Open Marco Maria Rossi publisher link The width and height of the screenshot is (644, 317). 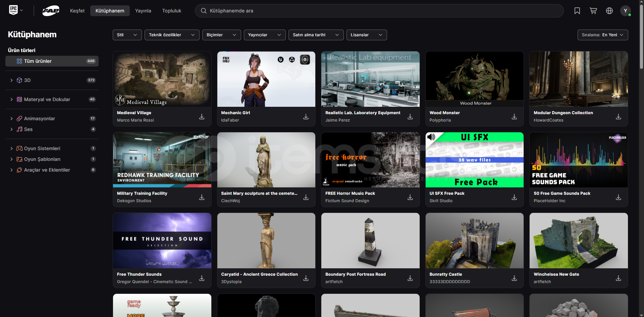(x=135, y=120)
